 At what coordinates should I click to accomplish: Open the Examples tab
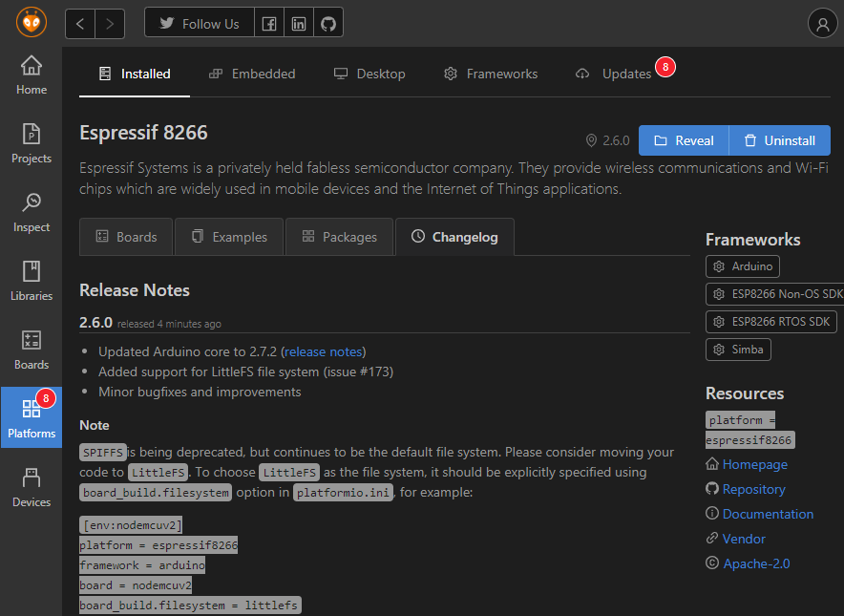[229, 237]
